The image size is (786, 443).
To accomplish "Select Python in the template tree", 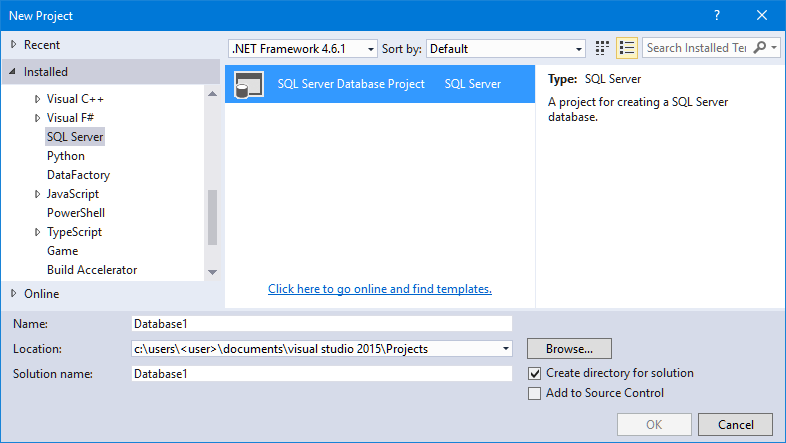I will [x=66, y=156].
